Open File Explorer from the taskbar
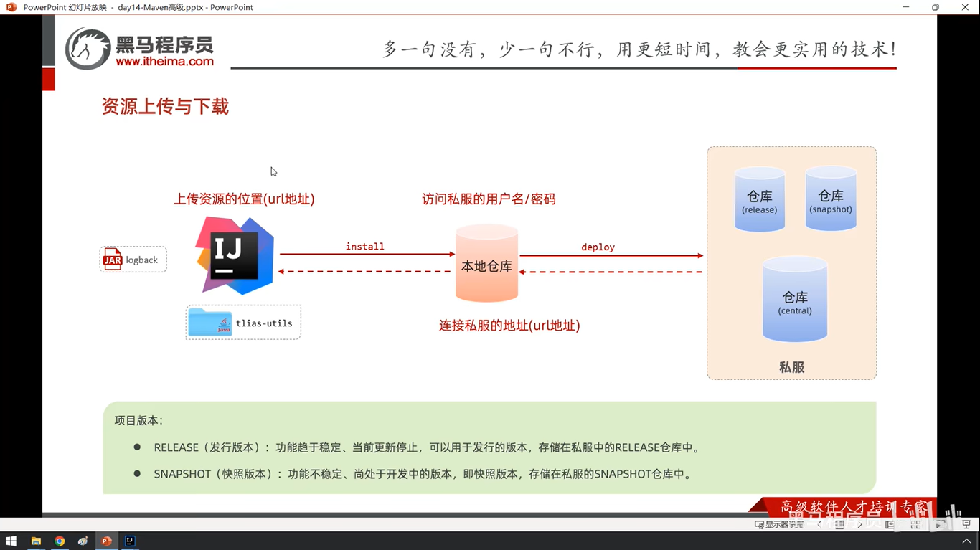 (x=36, y=541)
